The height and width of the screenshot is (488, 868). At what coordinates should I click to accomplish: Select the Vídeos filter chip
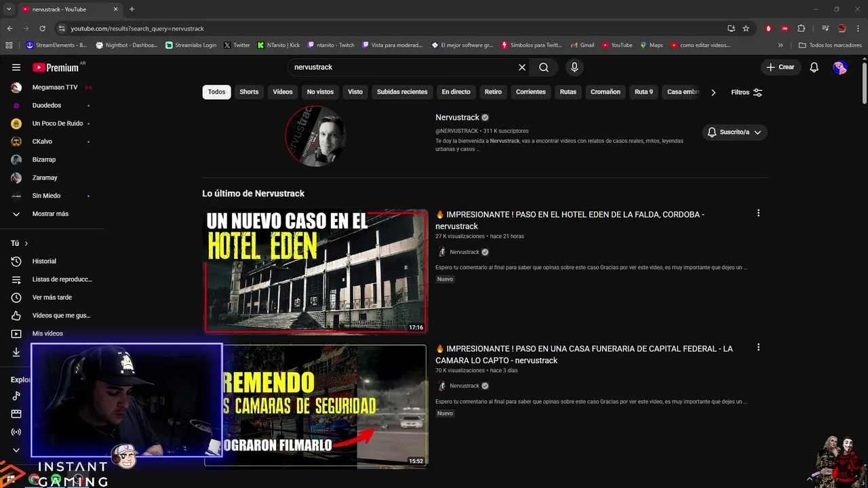[283, 92]
